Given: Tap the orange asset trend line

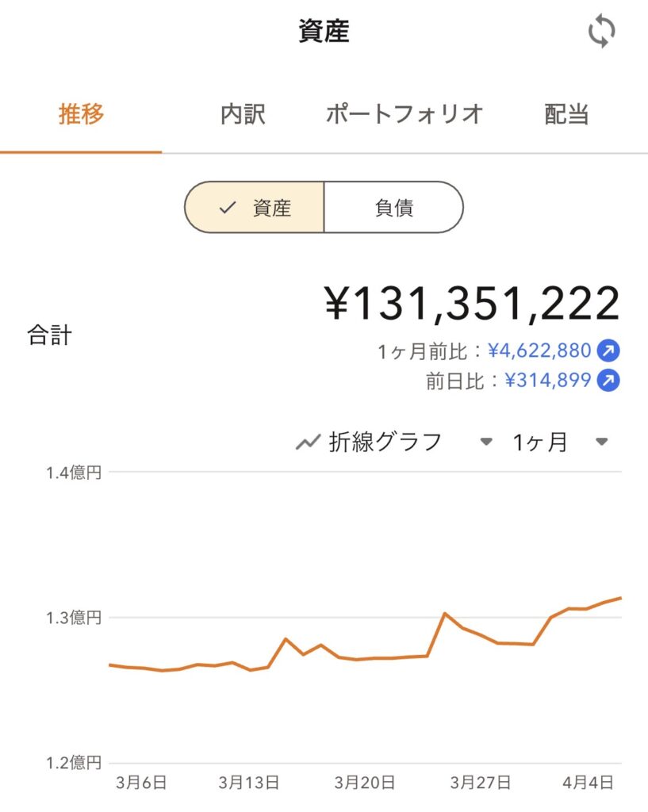Looking at the screenshot, I should 444,615.
